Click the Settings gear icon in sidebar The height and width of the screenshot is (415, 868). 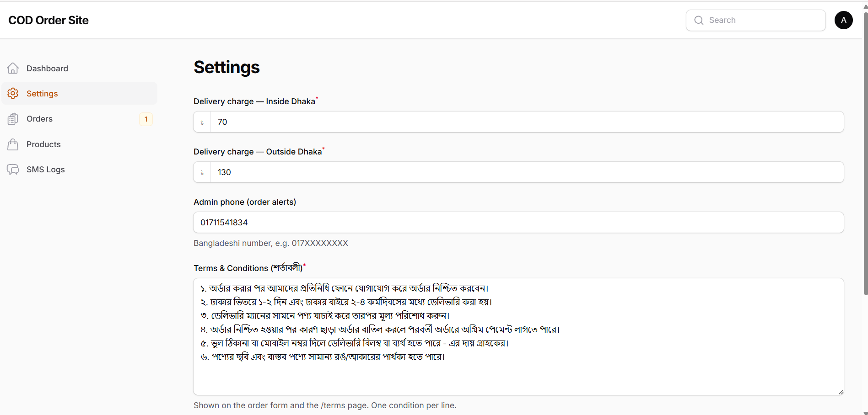pos(13,93)
